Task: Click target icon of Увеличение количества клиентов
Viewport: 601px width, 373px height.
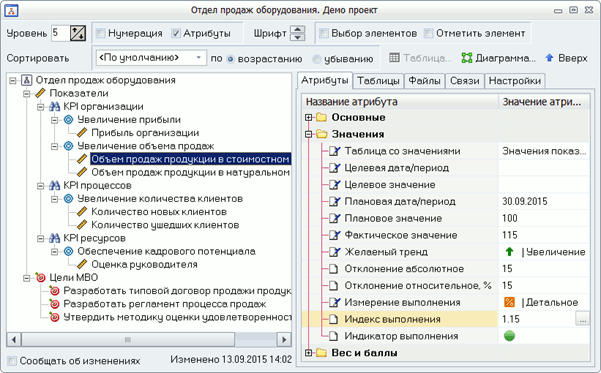Action: (68, 199)
